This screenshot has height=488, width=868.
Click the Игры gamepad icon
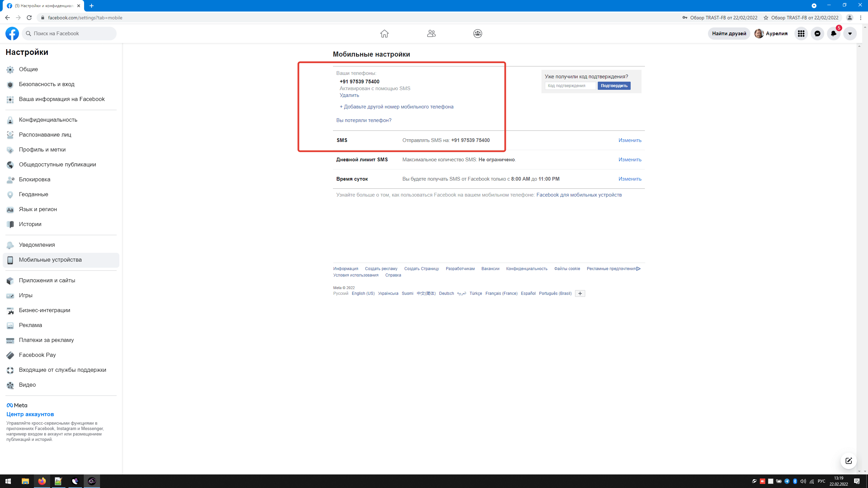pos(10,296)
